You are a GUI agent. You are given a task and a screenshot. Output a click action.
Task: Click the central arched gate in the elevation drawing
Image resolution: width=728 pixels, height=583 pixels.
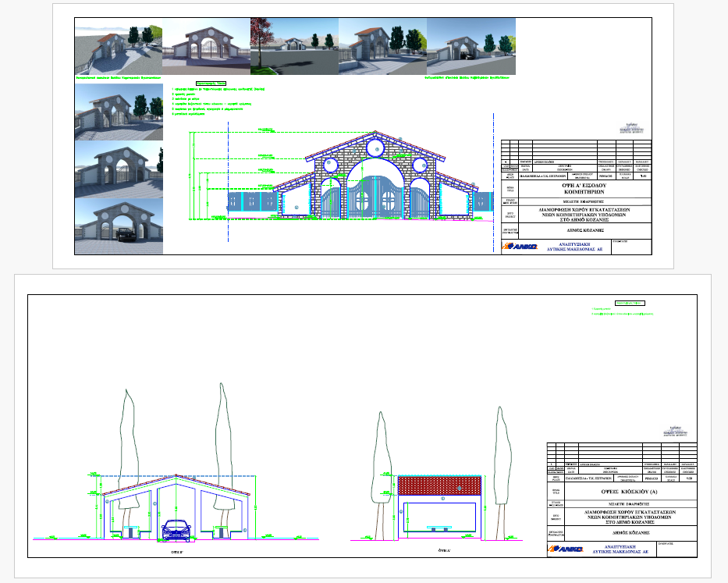(x=376, y=195)
